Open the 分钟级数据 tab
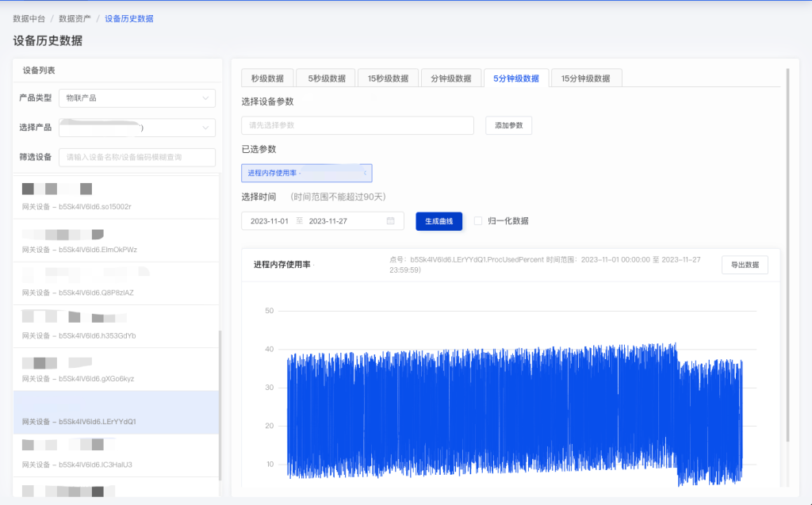Image resolution: width=812 pixels, height=505 pixels. tap(451, 78)
